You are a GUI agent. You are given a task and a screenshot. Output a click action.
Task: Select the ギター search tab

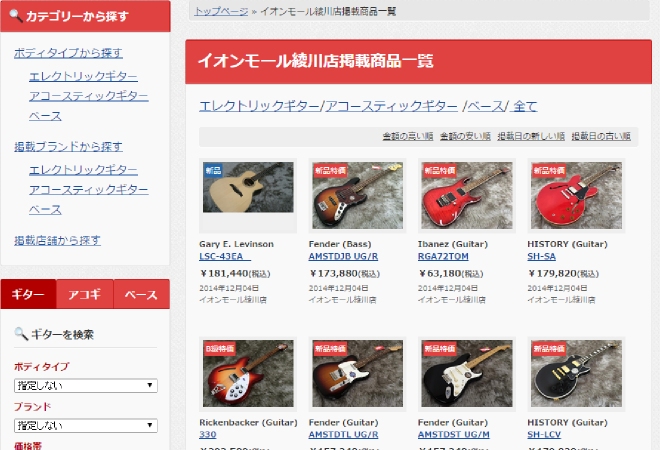tap(28, 294)
